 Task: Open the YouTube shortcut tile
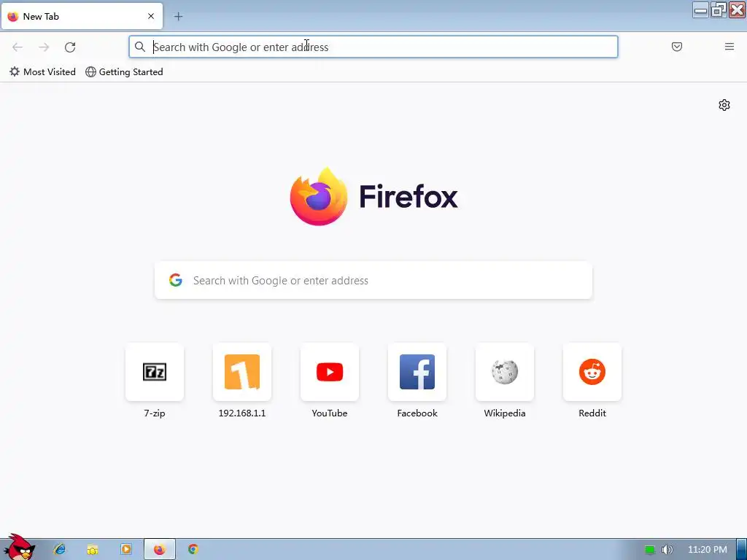pos(330,372)
